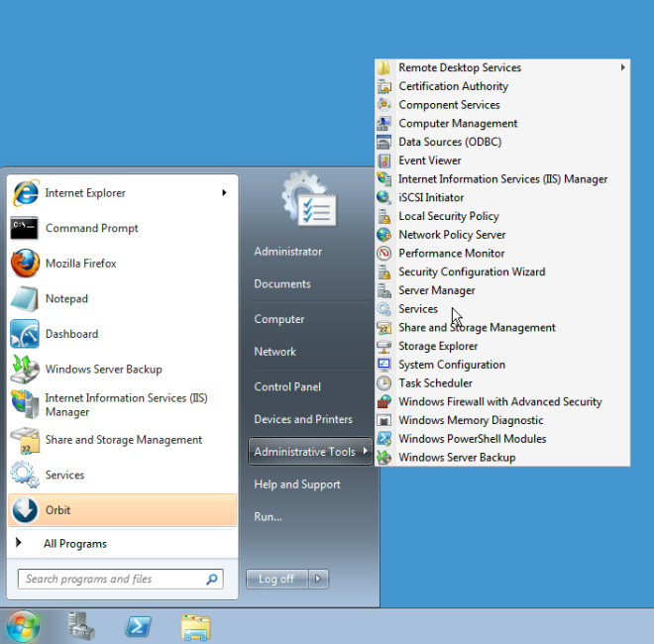Open Services gear icon in the left pane

25,475
